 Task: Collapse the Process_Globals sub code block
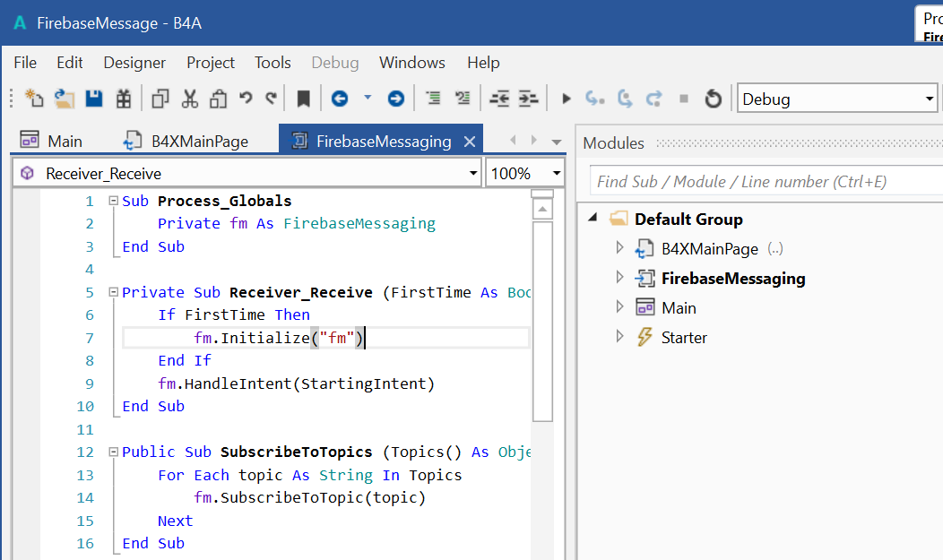(113, 201)
